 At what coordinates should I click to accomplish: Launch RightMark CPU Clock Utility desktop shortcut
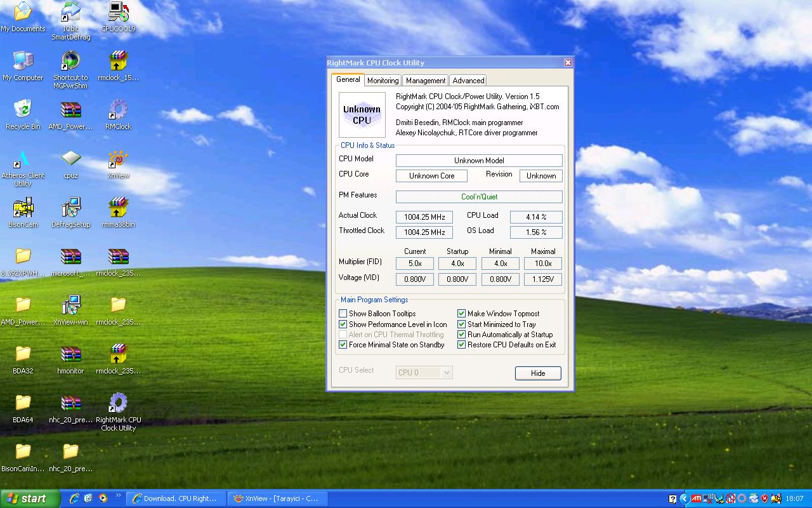118,413
